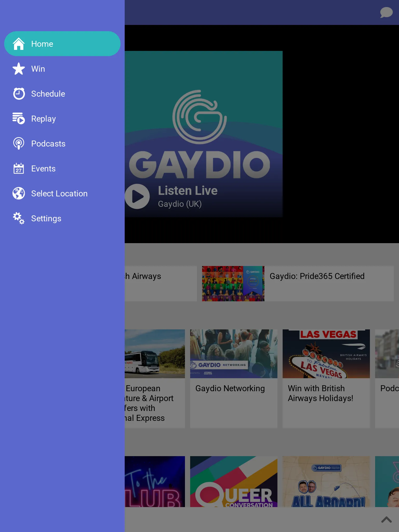Open the Pride365 Certified thumbnail image
The height and width of the screenshot is (532, 399).
point(233,284)
